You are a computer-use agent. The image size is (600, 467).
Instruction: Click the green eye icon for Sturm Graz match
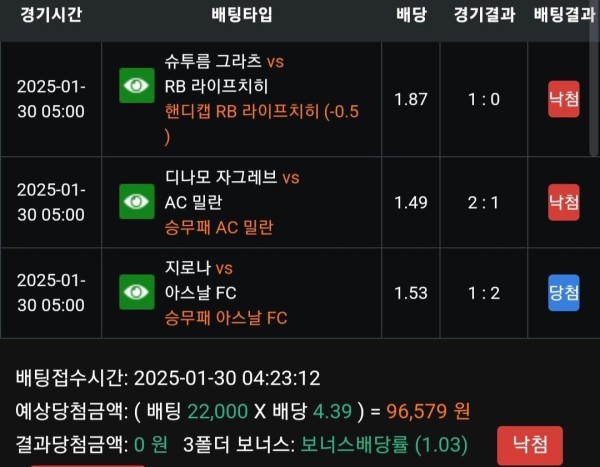click(x=137, y=85)
